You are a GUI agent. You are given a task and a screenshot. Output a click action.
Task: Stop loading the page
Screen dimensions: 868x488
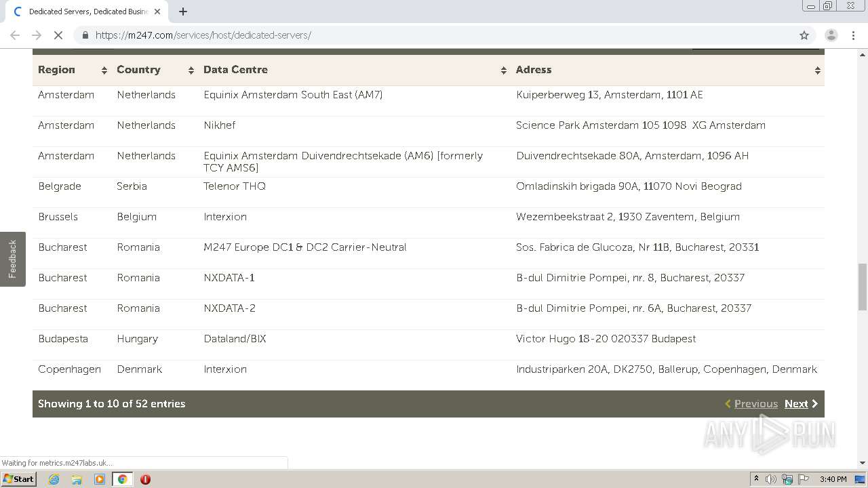click(58, 35)
